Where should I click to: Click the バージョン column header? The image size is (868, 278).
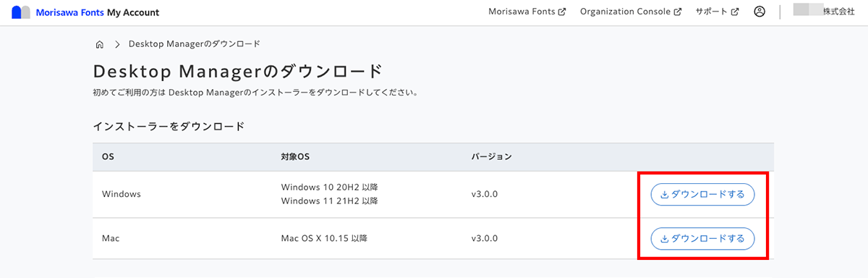point(491,156)
